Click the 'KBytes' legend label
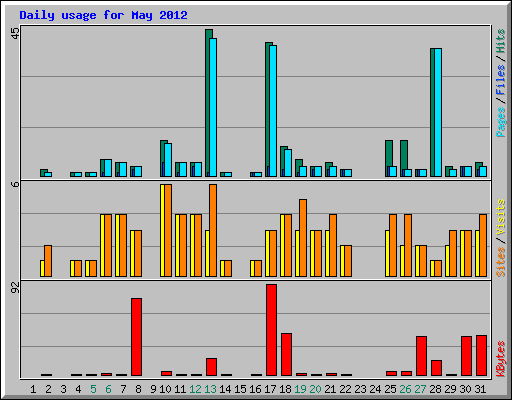Viewport: 512px width, 400px height. (500, 359)
